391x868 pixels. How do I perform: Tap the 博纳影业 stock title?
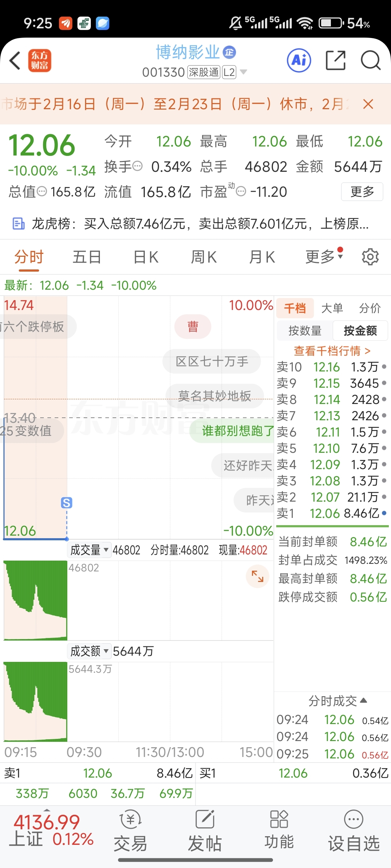(188, 52)
